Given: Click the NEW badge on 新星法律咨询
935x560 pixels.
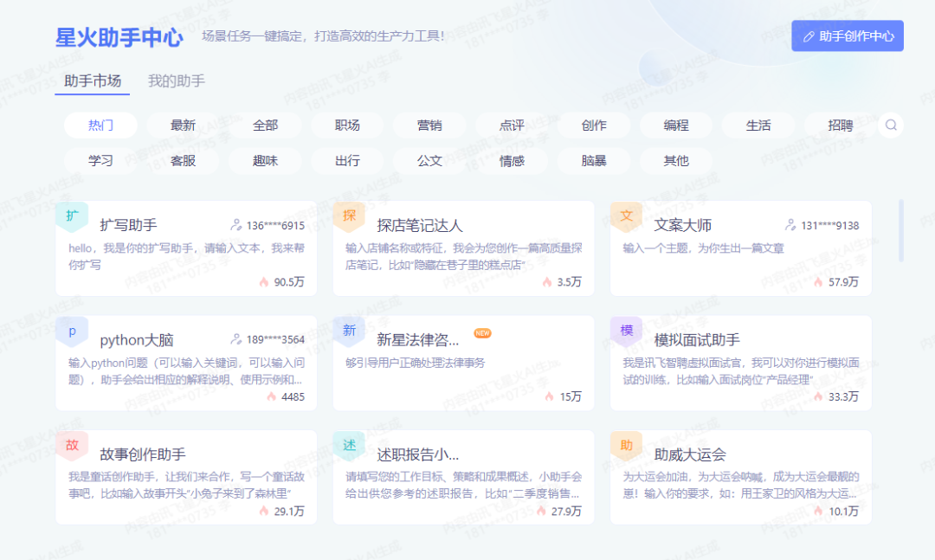Looking at the screenshot, I should [x=482, y=331].
